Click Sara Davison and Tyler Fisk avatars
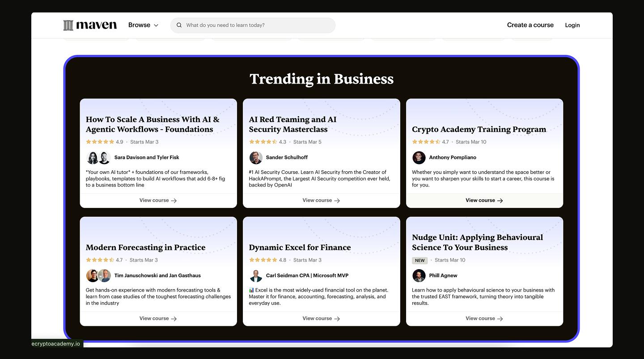The width and height of the screenshot is (644, 359). pyautogui.click(x=98, y=157)
